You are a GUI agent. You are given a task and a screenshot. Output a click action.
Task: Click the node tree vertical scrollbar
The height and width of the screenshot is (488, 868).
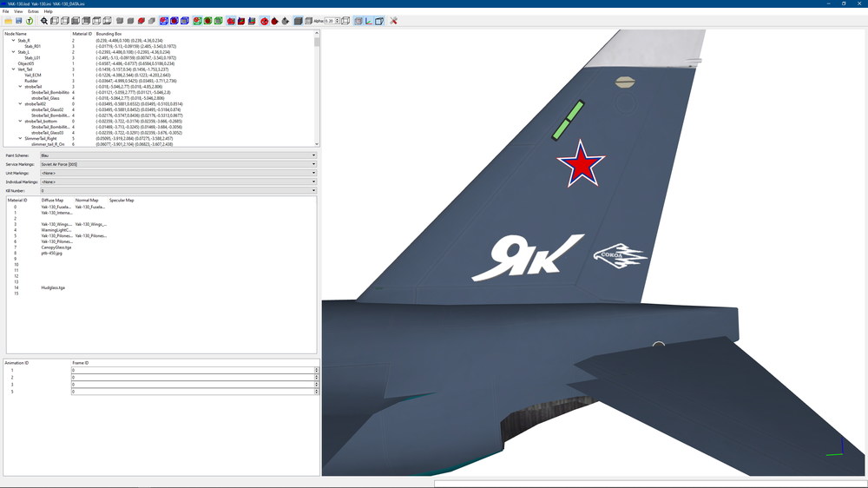point(317,88)
